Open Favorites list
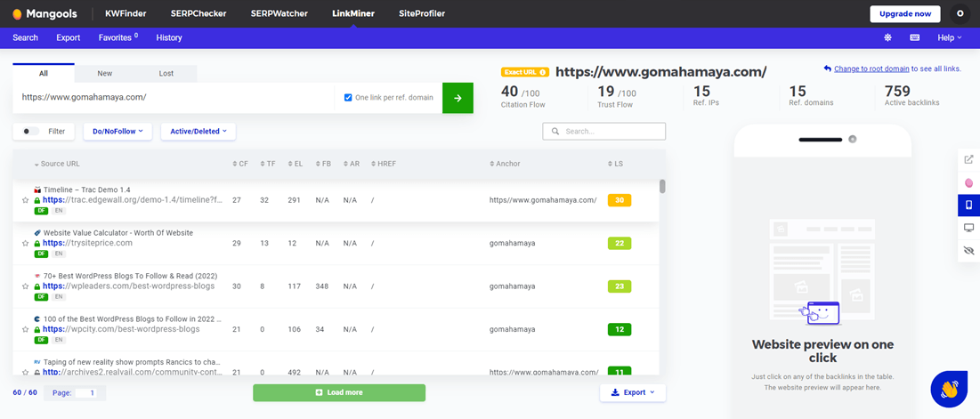The height and width of the screenshot is (419, 980). (118, 37)
